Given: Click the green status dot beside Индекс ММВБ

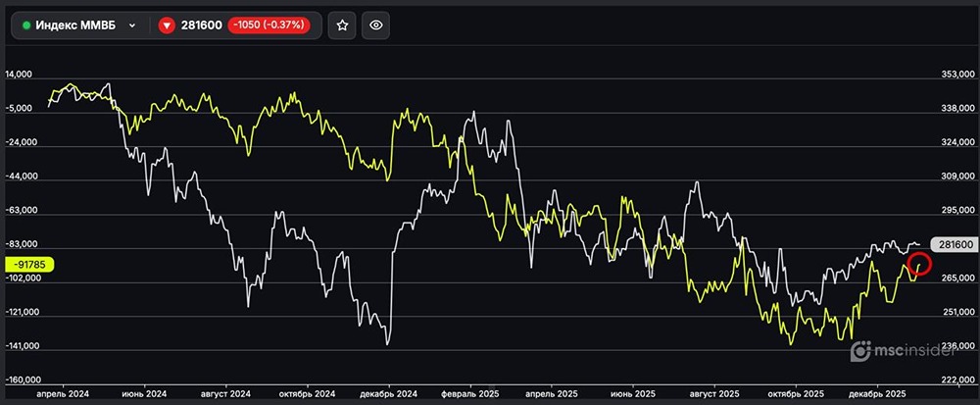Looking at the screenshot, I should [26, 25].
